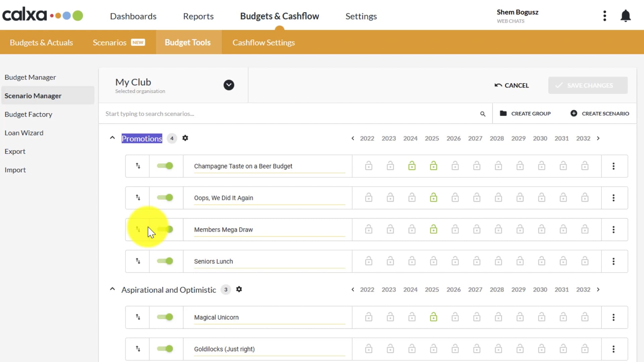
Task: Click the reorder arrows for Magical Unicorn
Action: (x=138, y=317)
